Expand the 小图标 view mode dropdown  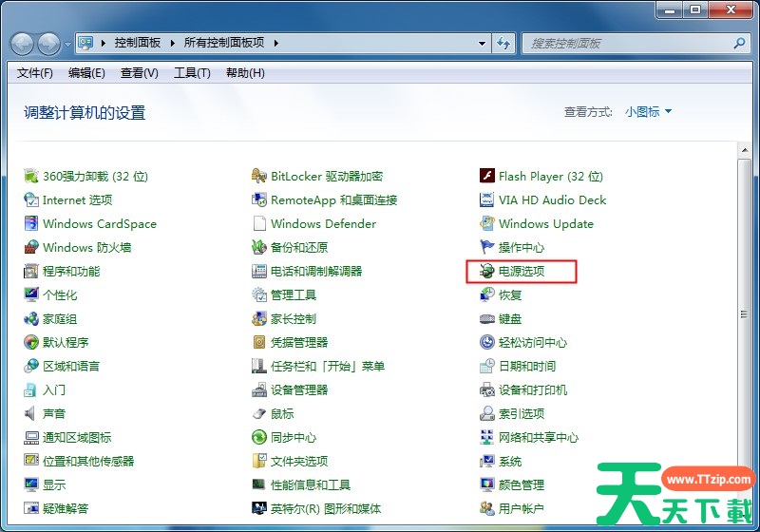pos(648,112)
